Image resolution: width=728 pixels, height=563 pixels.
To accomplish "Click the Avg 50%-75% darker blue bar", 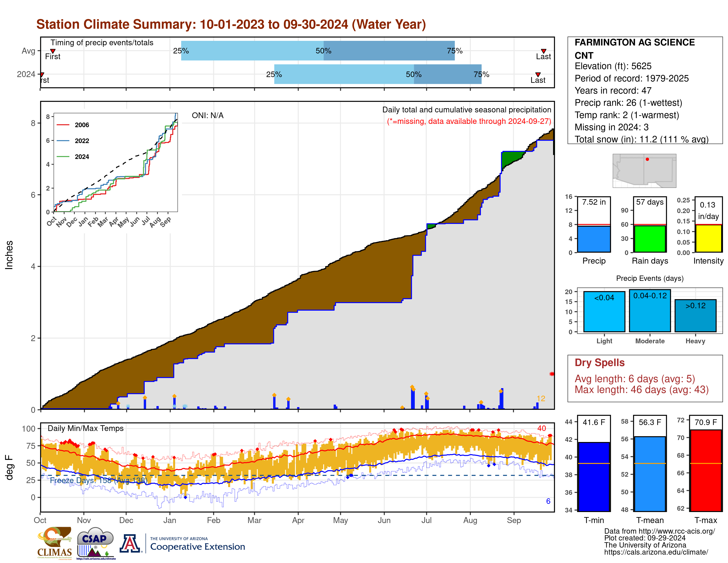I will (x=389, y=51).
